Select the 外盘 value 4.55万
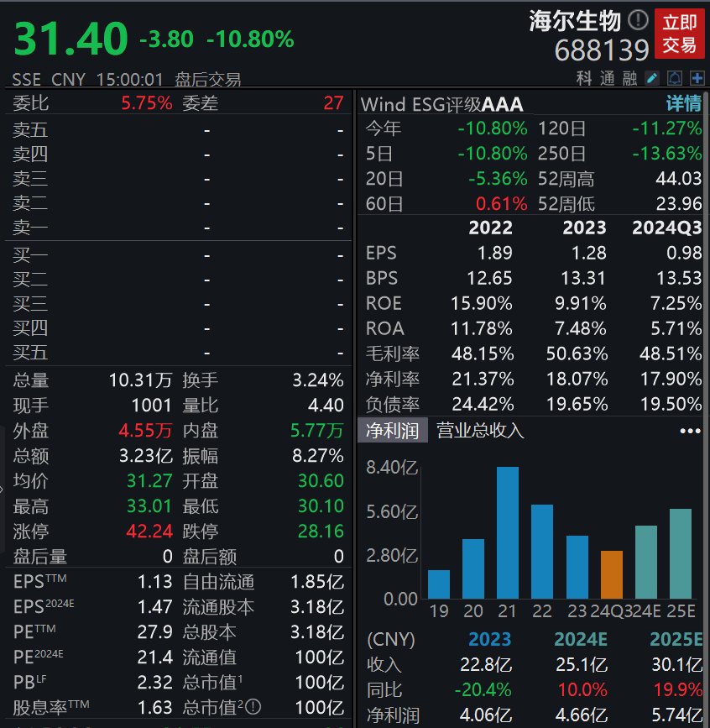Screen dimensions: 710x728 145,431
